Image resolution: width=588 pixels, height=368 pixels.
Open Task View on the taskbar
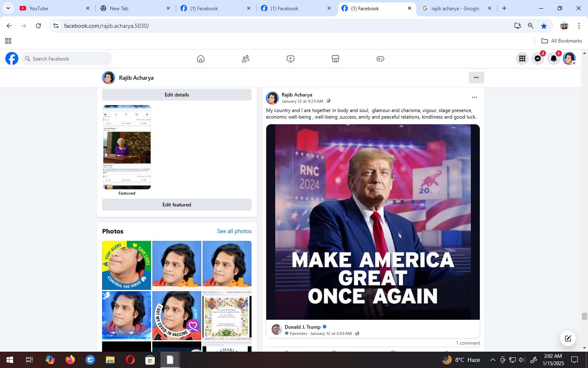(29, 360)
